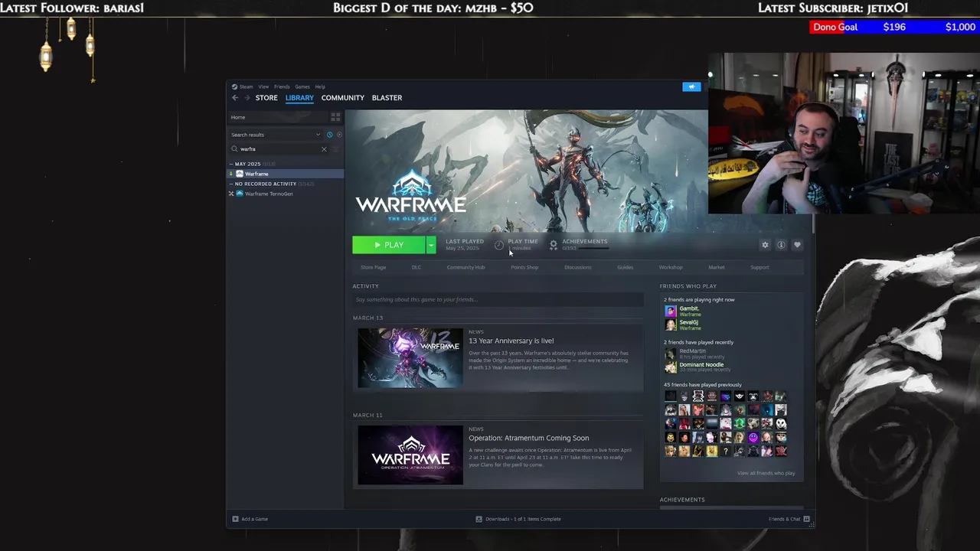The width and height of the screenshot is (980, 551).
Task: Click the 'Say something about this game' field
Action: [498, 299]
